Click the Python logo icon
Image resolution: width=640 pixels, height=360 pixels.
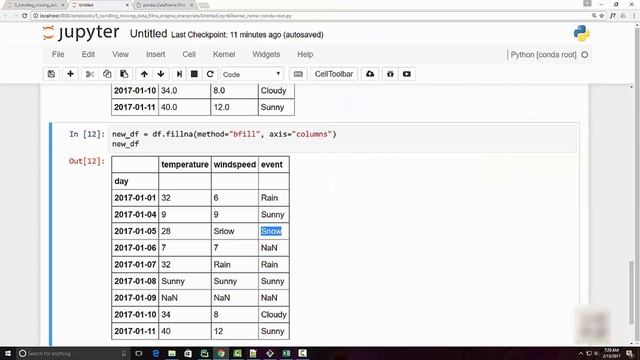[x=582, y=33]
